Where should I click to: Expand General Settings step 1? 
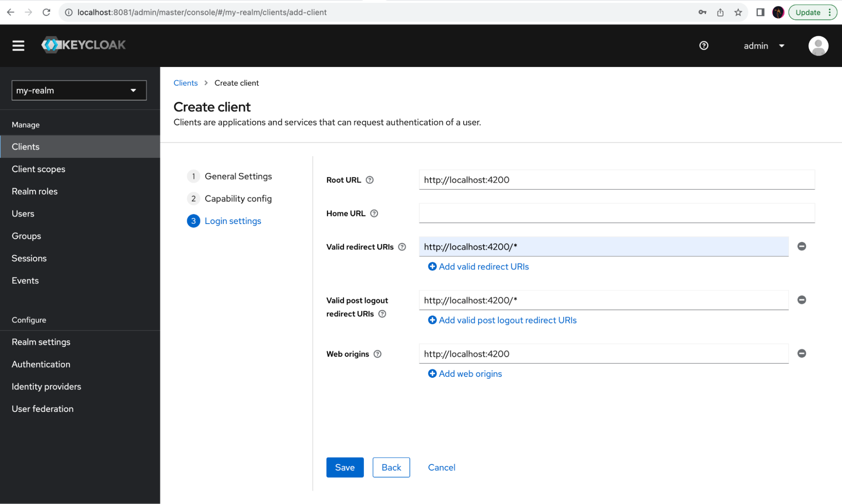pos(238,176)
